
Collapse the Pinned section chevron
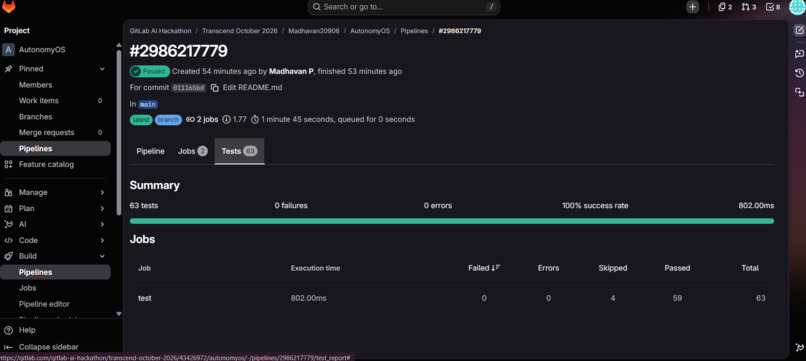pos(102,69)
